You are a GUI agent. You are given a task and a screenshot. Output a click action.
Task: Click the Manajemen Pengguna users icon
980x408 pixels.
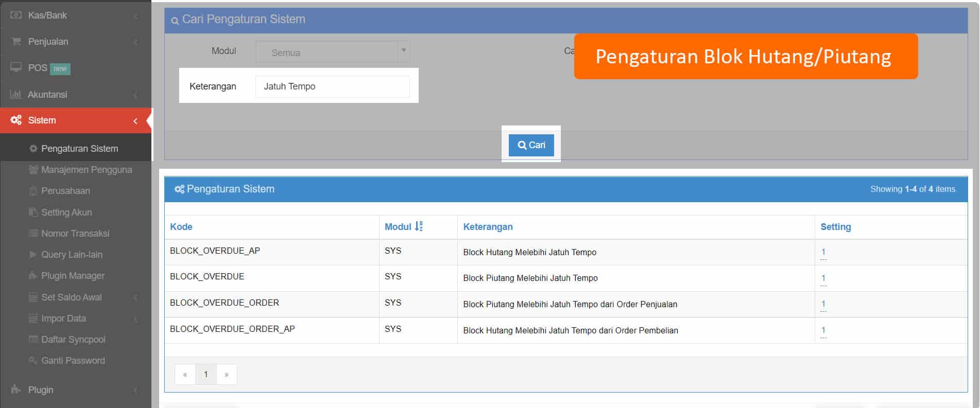pos(33,170)
